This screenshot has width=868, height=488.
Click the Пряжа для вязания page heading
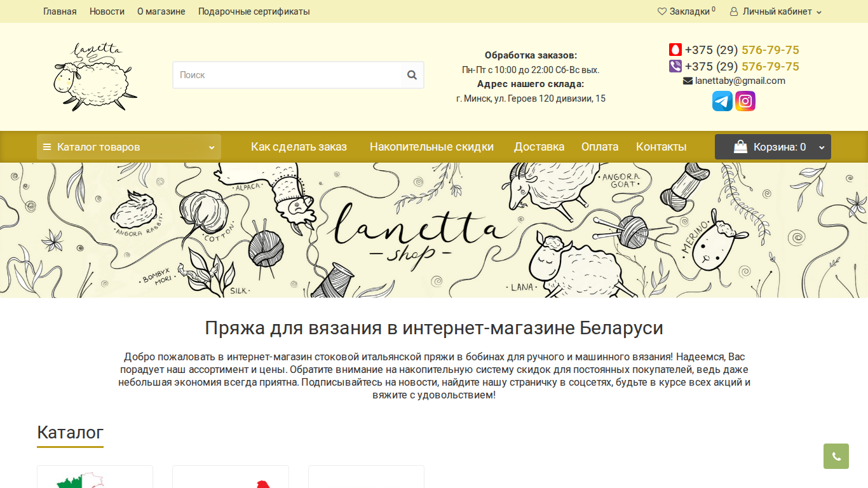[x=434, y=328]
